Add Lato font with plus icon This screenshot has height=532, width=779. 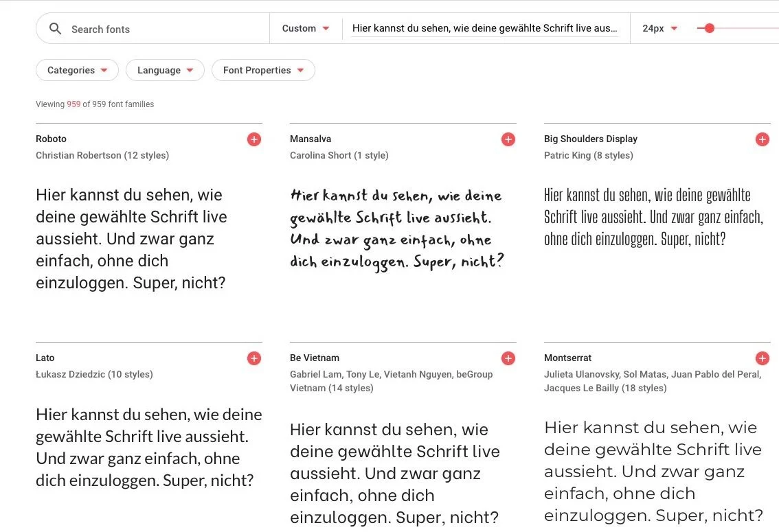tap(254, 358)
